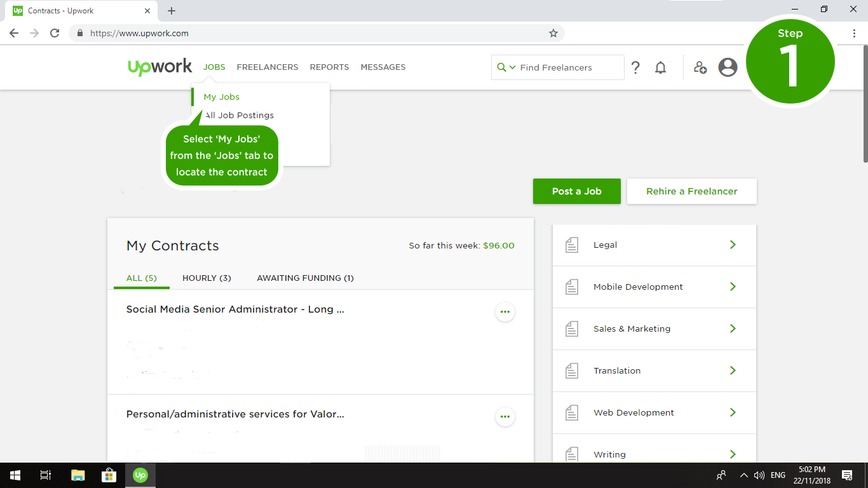Viewport: 868px width, 488px height.
Task: Open options menu for Social Media contract
Action: 505,312
